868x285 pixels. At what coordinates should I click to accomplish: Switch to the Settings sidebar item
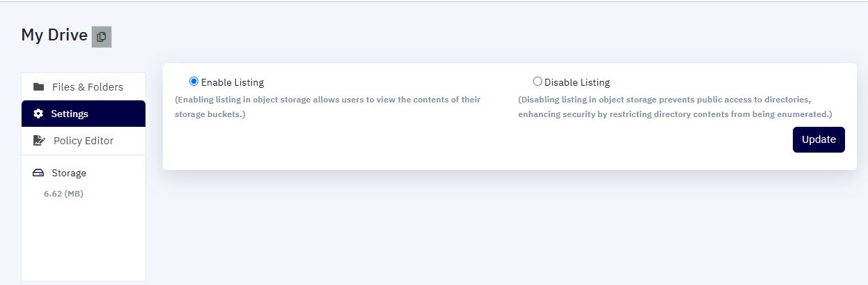coord(84,114)
